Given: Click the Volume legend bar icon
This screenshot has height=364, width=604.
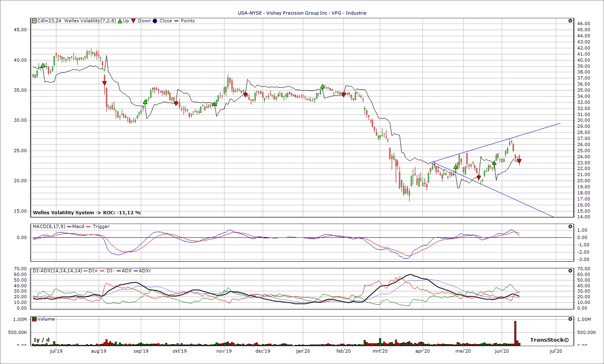Looking at the screenshot, I should [35, 319].
